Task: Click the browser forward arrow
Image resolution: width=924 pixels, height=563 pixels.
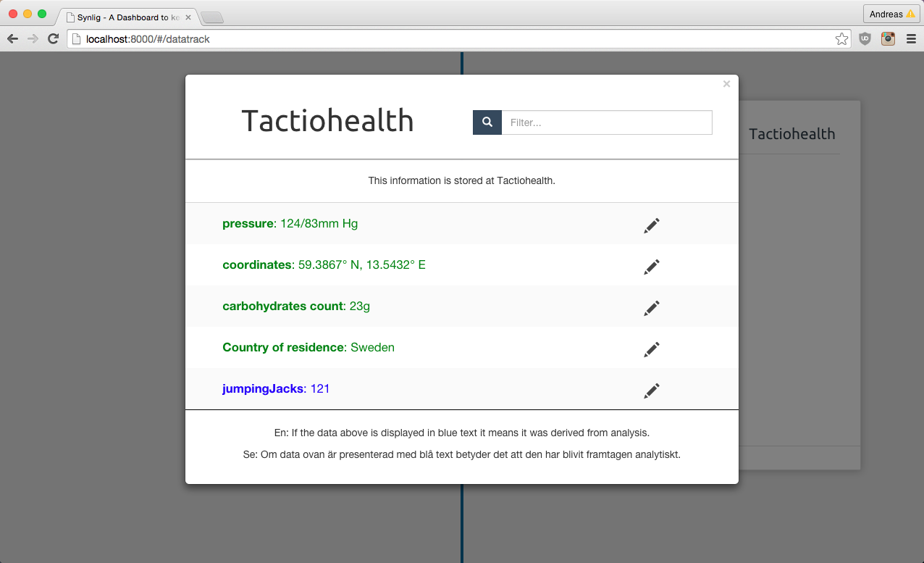Action: [33, 39]
